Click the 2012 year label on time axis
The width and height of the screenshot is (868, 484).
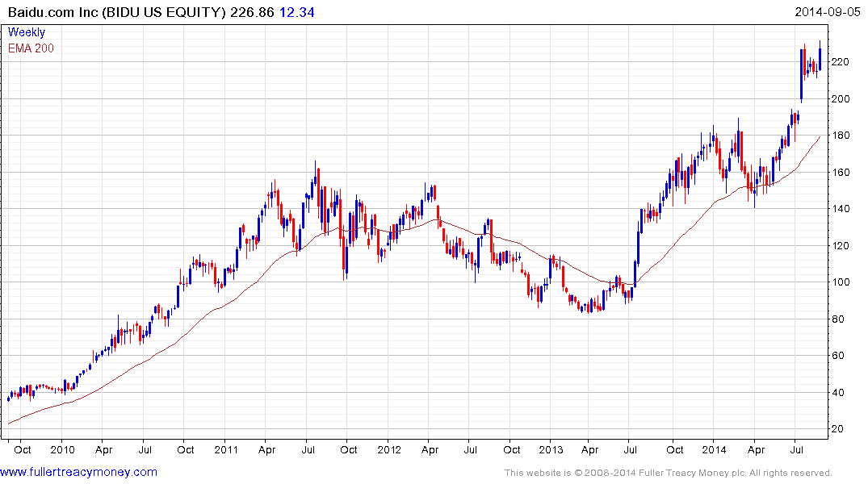388,449
